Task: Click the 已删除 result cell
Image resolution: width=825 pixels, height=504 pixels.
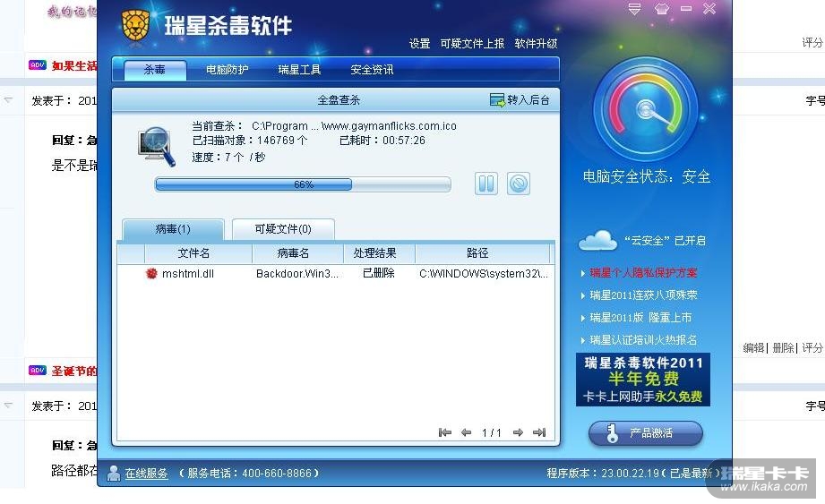Action: pos(379,273)
